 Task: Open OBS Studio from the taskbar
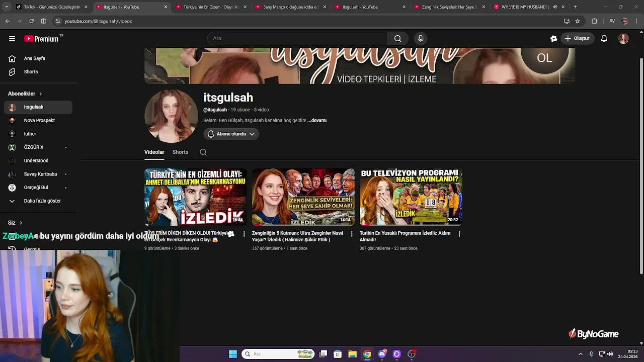click(412, 354)
